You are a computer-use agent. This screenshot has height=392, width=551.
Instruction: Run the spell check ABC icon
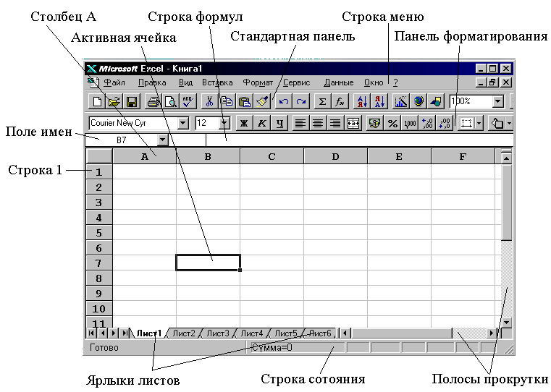click(x=188, y=102)
